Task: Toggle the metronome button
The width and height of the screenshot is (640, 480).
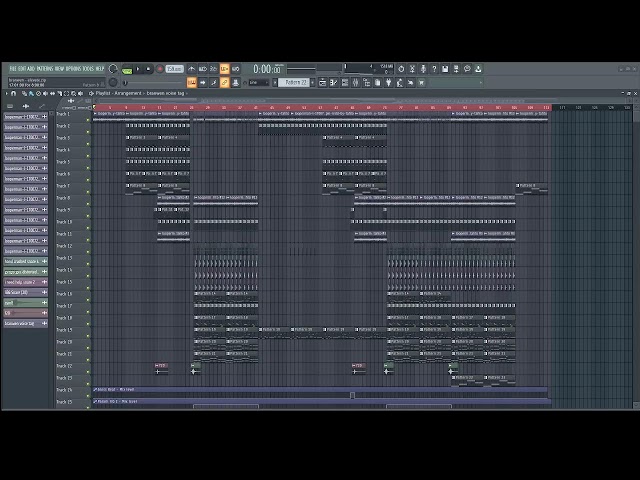Action: point(191,69)
